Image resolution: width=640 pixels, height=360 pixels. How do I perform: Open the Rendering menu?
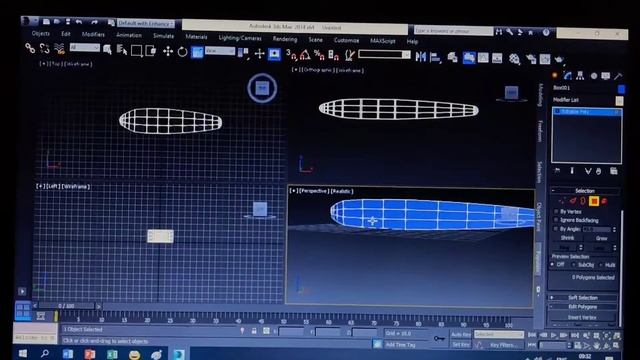click(x=285, y=39)
